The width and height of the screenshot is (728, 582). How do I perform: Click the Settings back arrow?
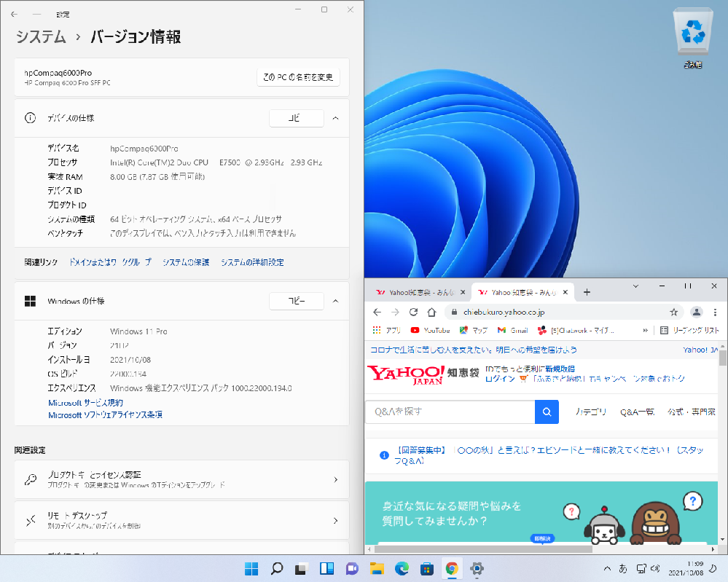pyautogui.click(x=14, y=15)
